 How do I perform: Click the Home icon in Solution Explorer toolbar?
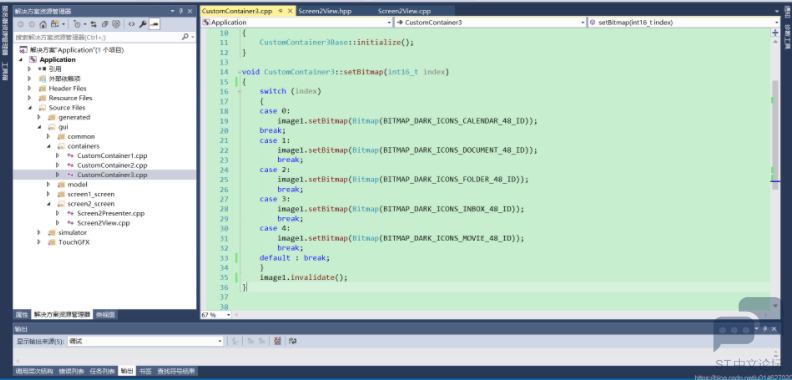(x=43, y=24)
